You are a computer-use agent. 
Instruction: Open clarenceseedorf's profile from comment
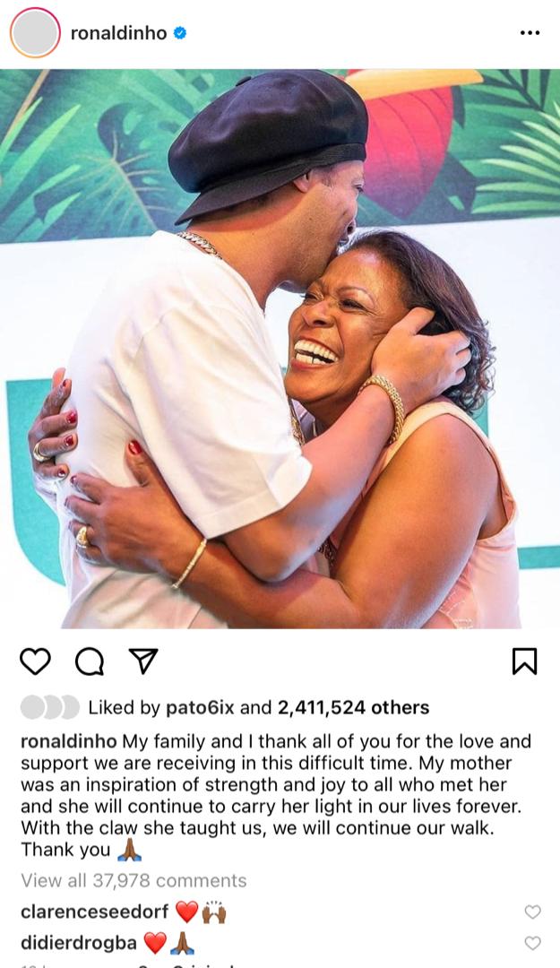(94, 912)
